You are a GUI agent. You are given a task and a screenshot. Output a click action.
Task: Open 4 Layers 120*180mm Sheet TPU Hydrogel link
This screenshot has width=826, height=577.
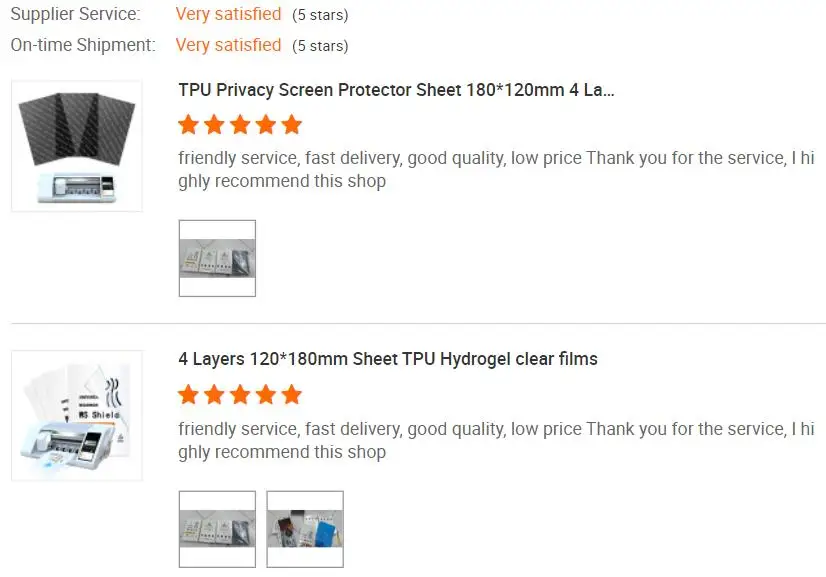pyautogui.click(x=388, y=359)
